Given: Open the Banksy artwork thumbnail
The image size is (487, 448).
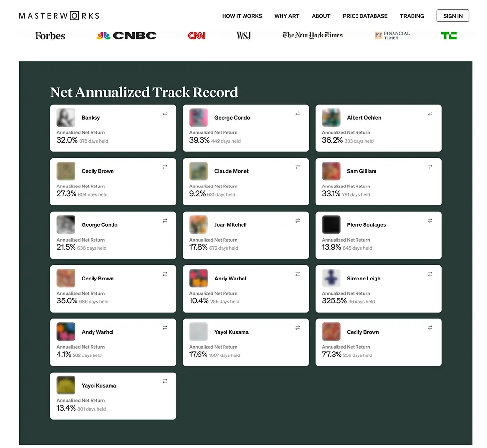Looking at the screenshot, I should tap(66, 117).
